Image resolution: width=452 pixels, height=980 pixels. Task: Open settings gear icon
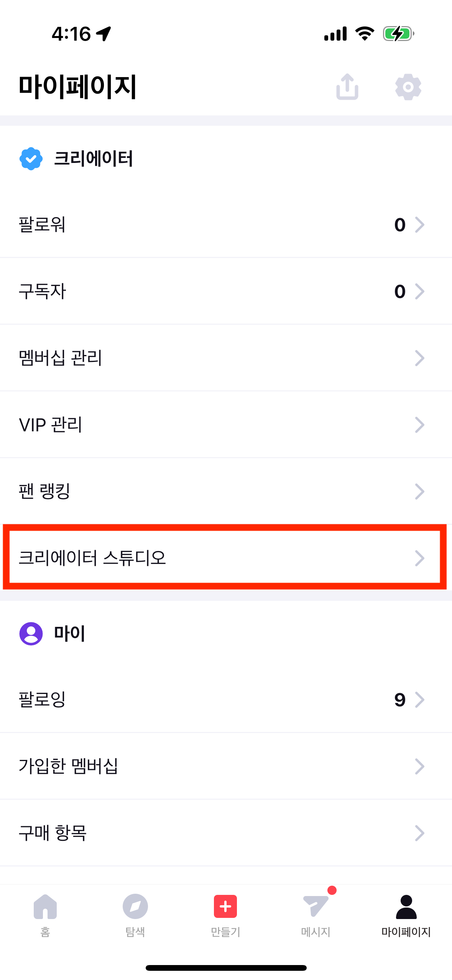pyautogui.click(x=408, y=87)
